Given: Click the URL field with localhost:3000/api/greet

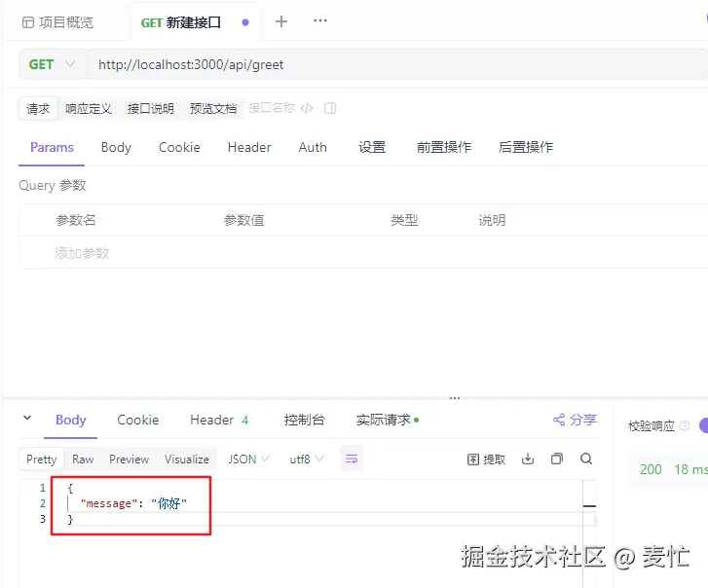Looking at the screenshot, I should coord(397,64).
